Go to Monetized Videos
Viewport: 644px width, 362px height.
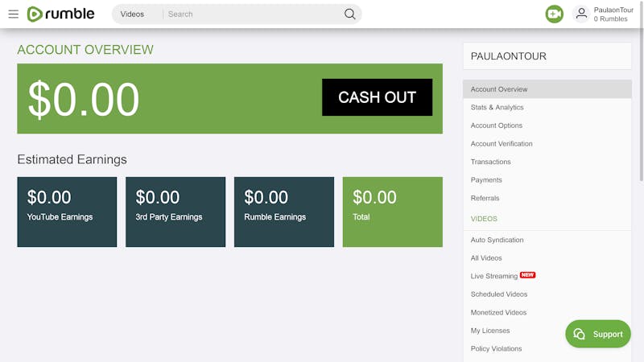click(x=498, y=312)
